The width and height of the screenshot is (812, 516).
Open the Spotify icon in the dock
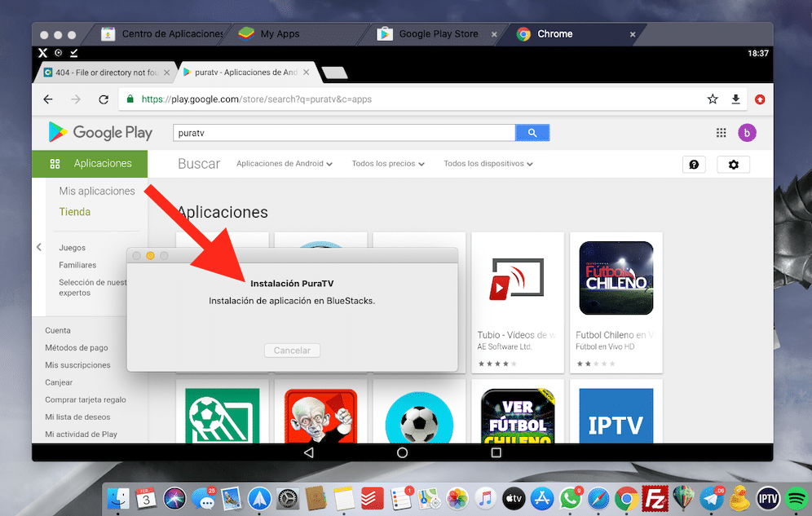(x=795, y=498)
